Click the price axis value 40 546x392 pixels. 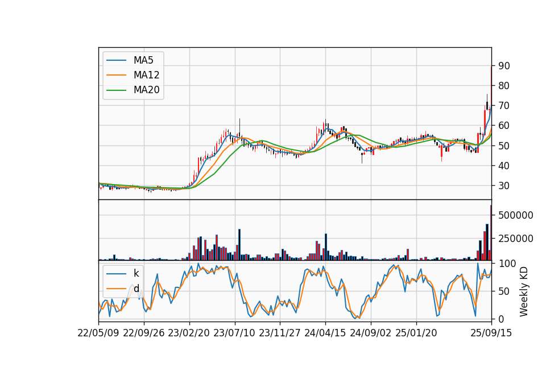tap(504, 165)
